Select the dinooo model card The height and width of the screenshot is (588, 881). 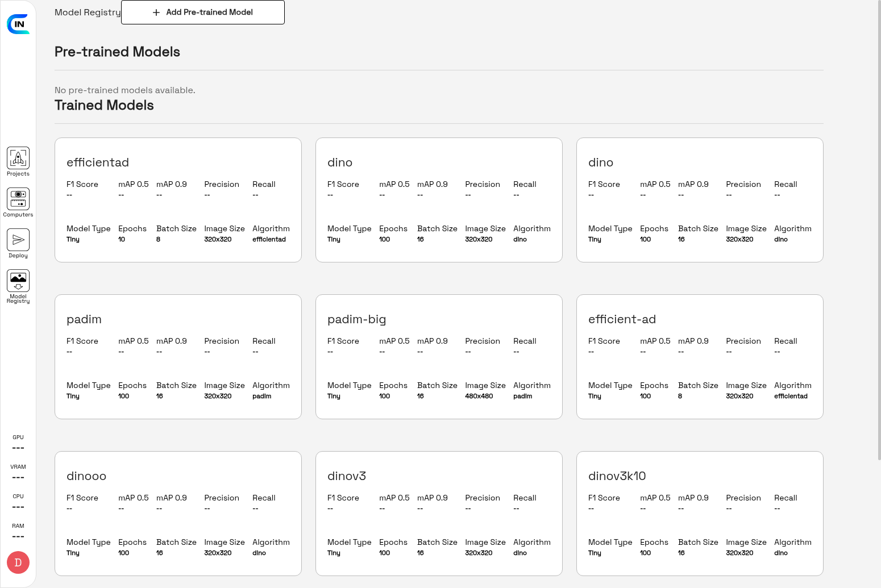pyautogui.click(x=178, y=514)
